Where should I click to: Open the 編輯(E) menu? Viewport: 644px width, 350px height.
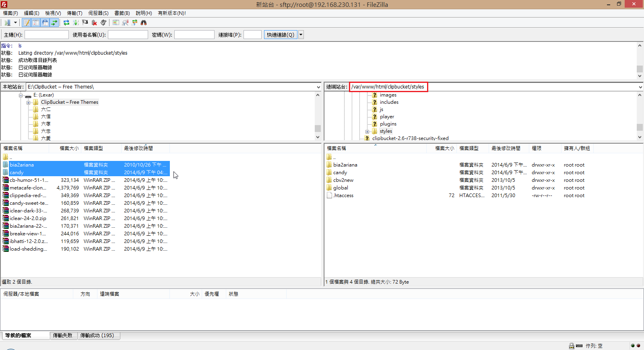pos(31,13)
